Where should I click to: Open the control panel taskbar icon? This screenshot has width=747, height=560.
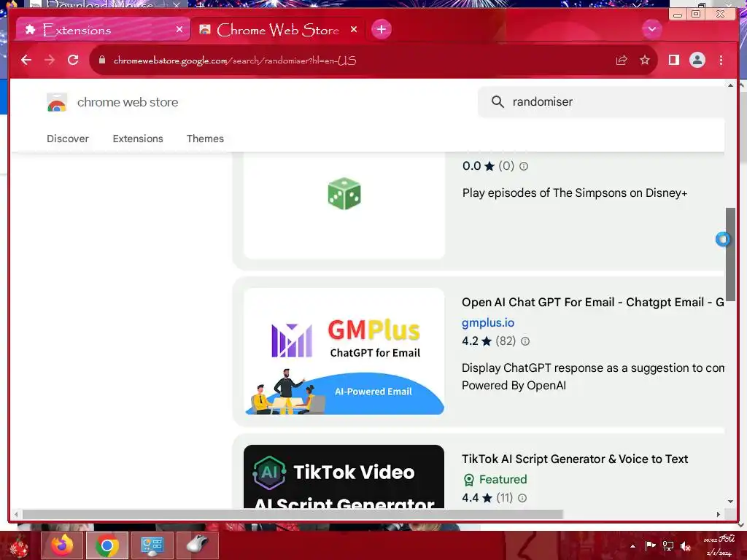(152, 545)
